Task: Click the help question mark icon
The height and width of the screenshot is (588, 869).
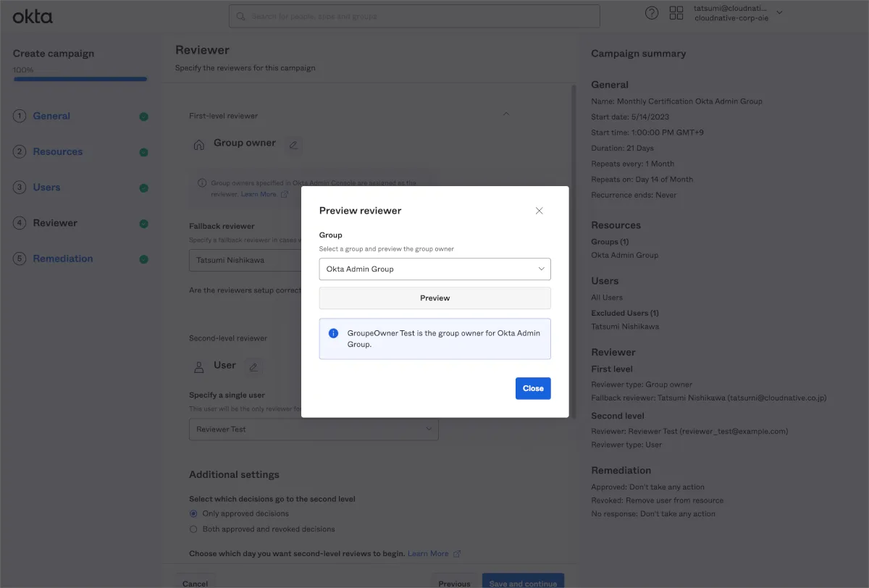Action: coord(652,13)
